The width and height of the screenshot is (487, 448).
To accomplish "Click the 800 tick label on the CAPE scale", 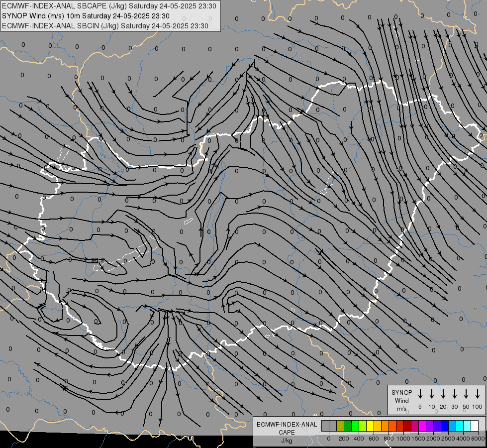I will click(389, 439).
